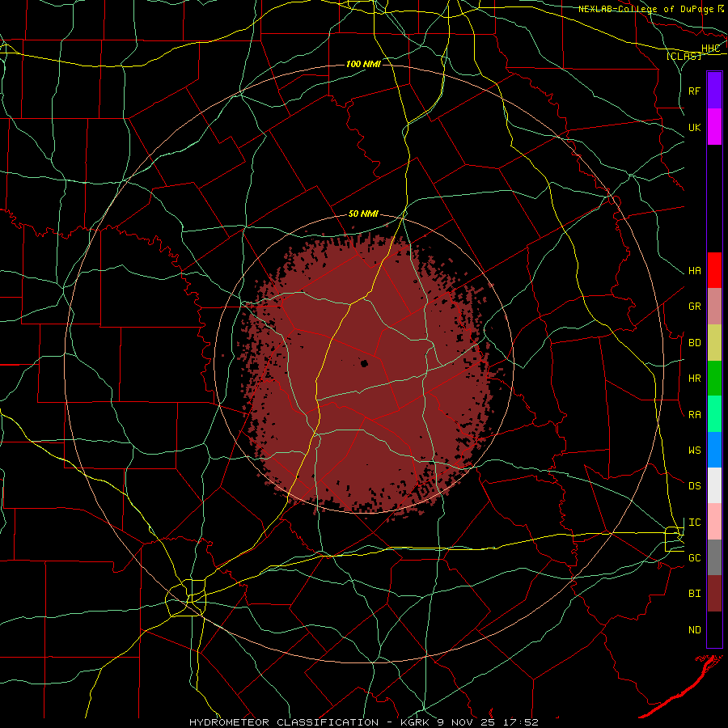Click the RA legend label

pyautogui.click(x=695, y=415)
